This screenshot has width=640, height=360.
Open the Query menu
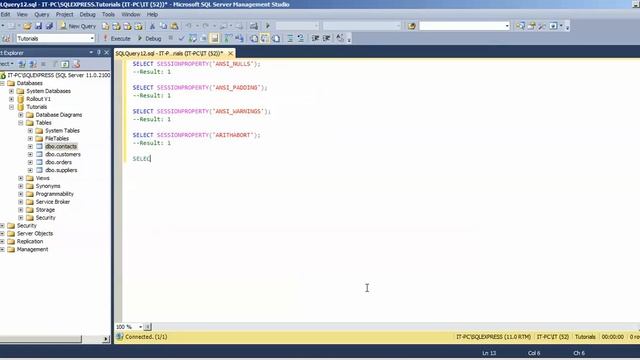coord(41,14)
